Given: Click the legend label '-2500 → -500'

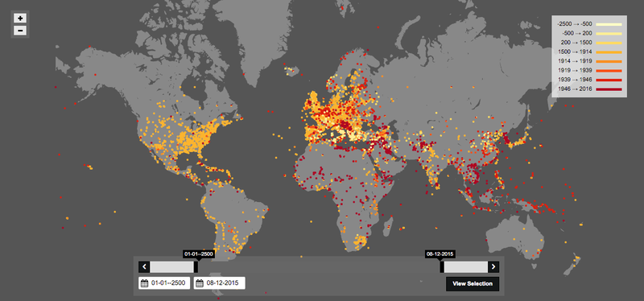Looking at the screenshot, I should coord(574,25).
